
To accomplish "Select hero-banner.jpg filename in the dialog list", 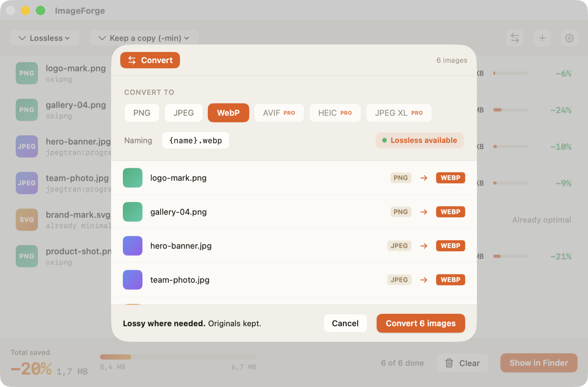I will (181, 246).
